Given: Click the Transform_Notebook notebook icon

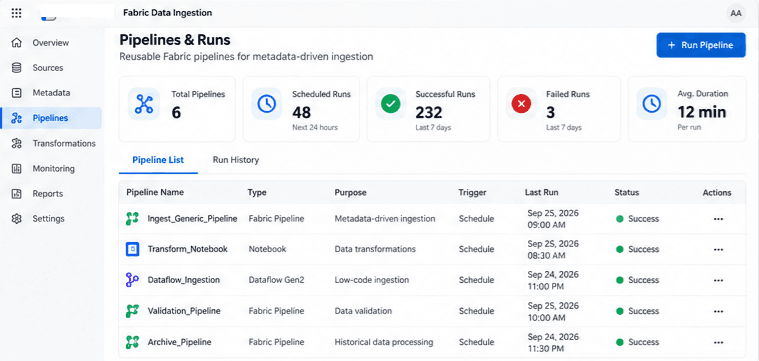Looking at the screenshot, I should 132,249.
